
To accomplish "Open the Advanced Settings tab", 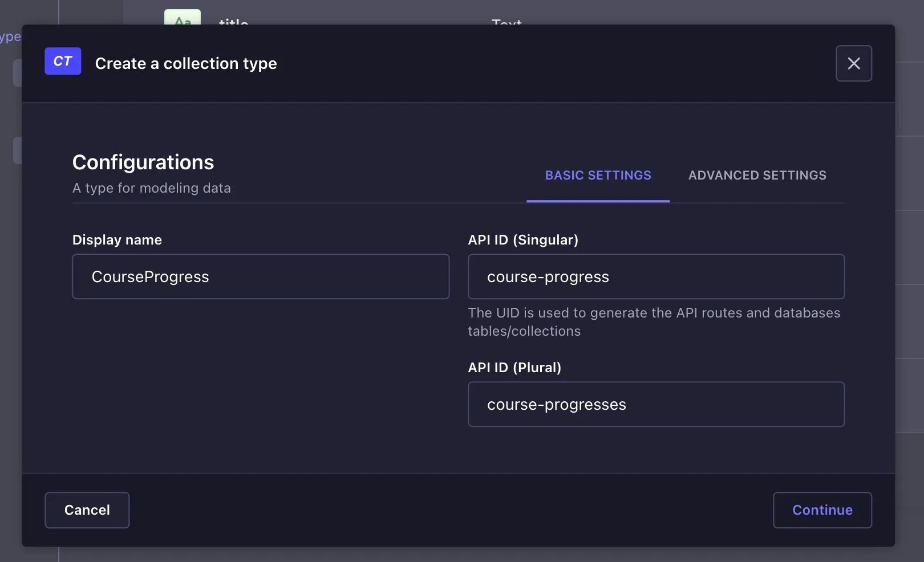I will pos(757,176).
